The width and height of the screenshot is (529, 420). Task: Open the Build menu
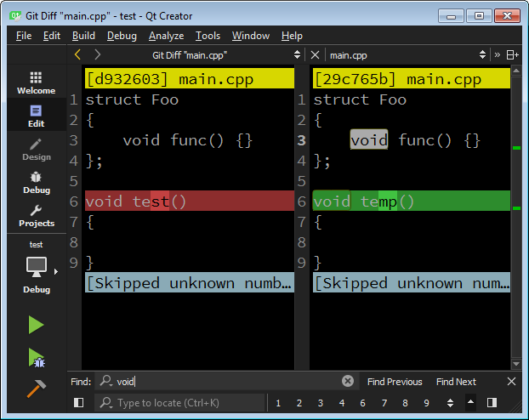[x=83, y=36]
